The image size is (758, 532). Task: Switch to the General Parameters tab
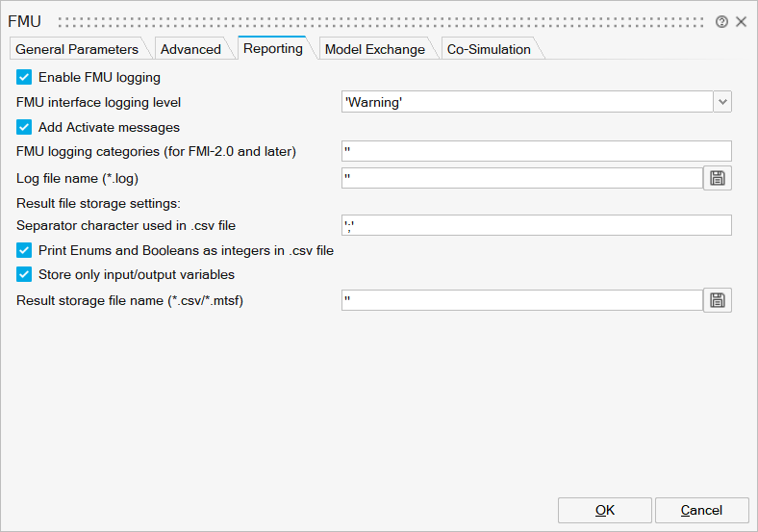point(77,49)
